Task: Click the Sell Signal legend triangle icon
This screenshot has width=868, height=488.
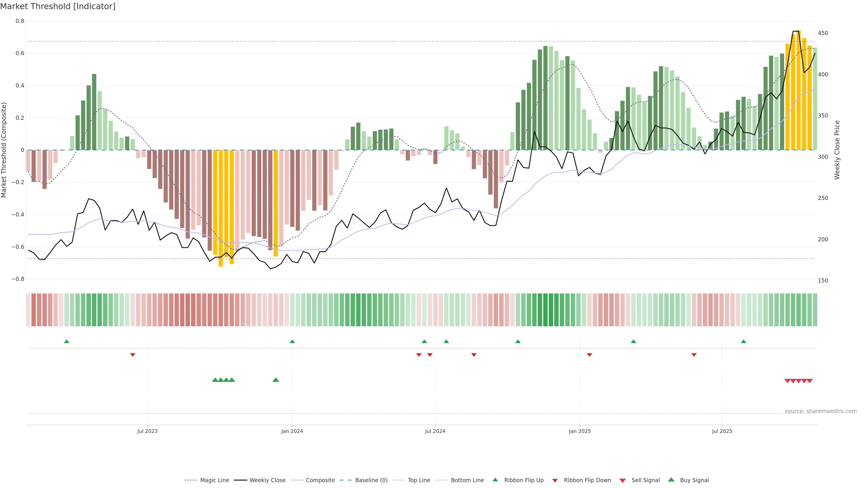Action: [x=623, y=481]
